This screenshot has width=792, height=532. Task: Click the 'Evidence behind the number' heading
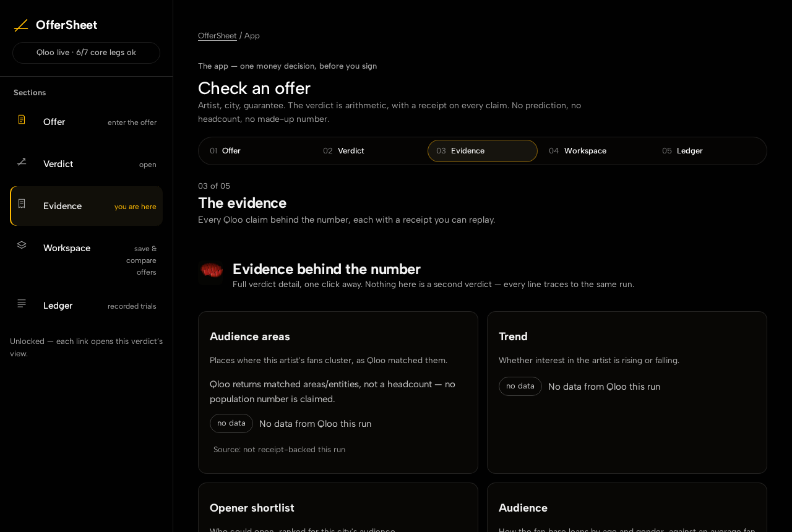click(x=327, y=269)
